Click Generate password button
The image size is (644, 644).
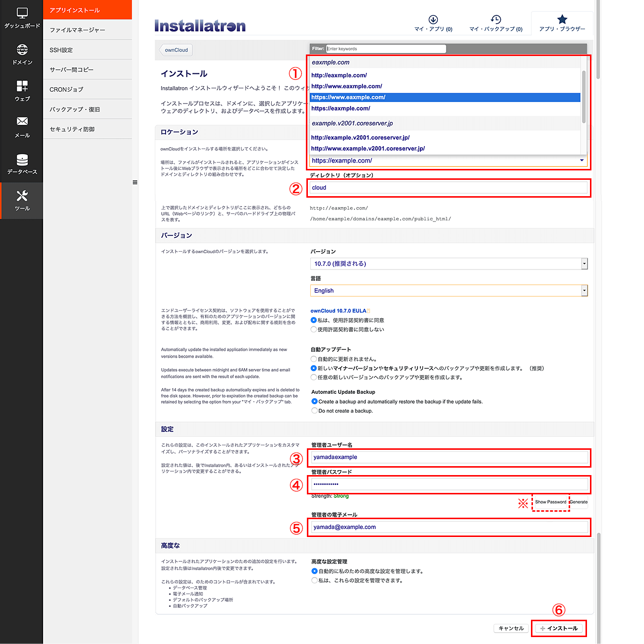(x=579, y=502)
